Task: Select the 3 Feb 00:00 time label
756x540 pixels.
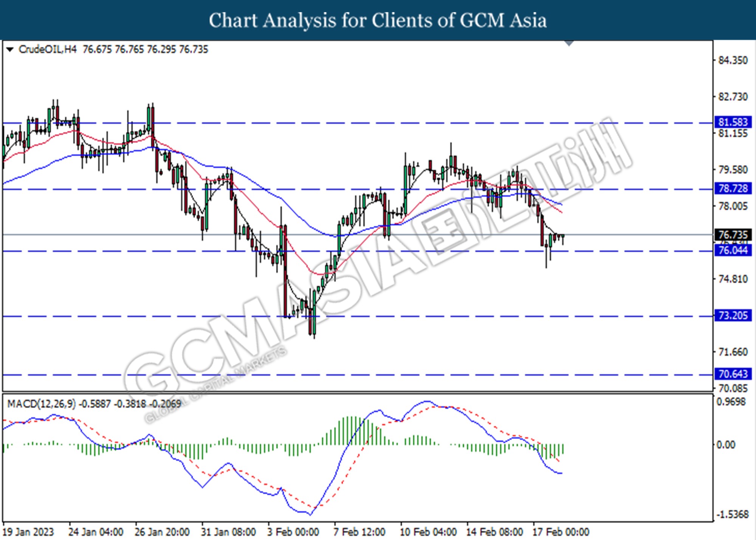Action: tap(293, 532)
